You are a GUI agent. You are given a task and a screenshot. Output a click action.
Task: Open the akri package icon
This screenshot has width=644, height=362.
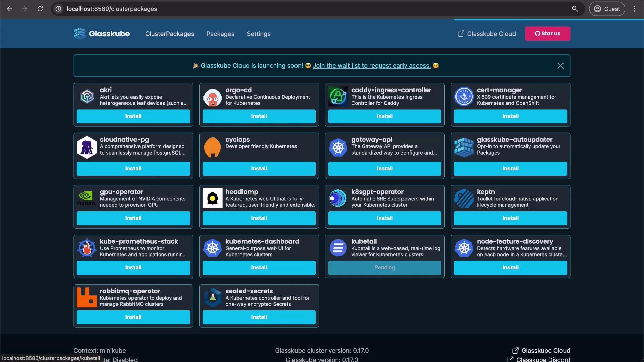87,97
